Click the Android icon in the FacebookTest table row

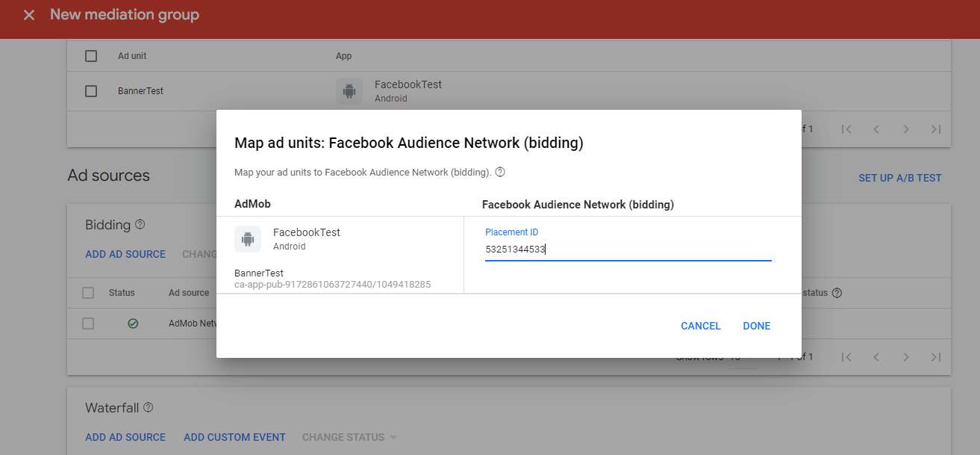349,91
